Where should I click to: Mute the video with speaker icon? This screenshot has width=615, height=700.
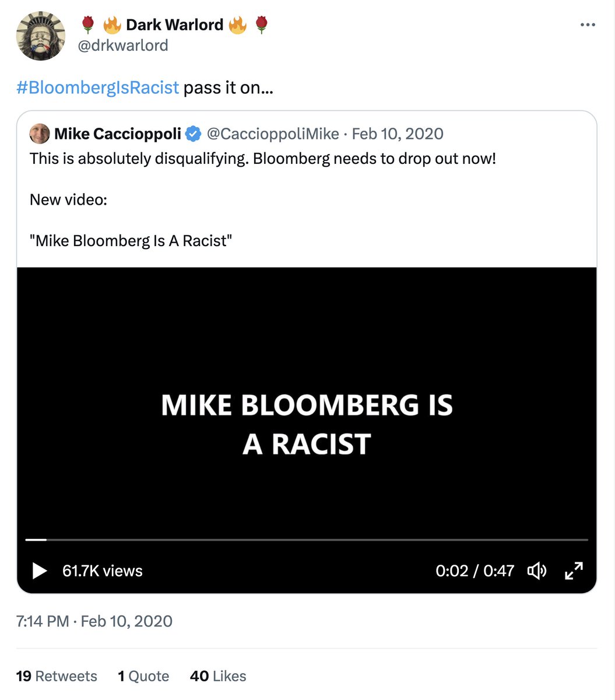tap(536, 570)
